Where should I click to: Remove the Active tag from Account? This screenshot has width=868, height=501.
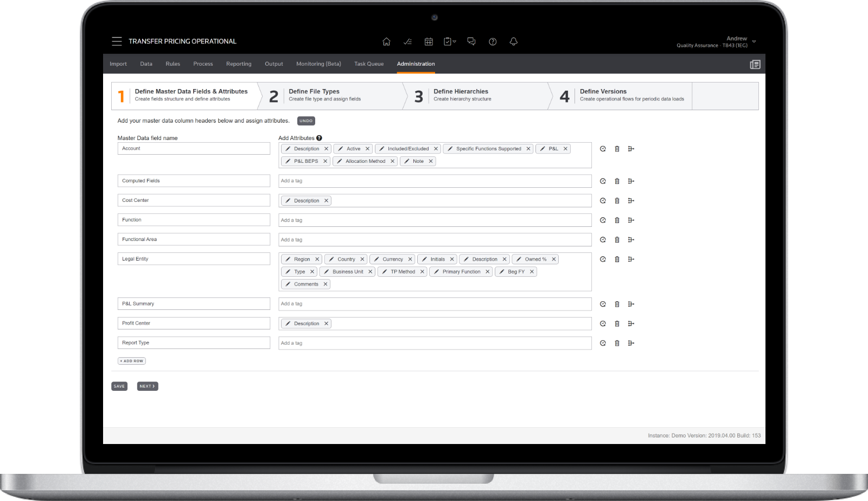tap(367, 149)
